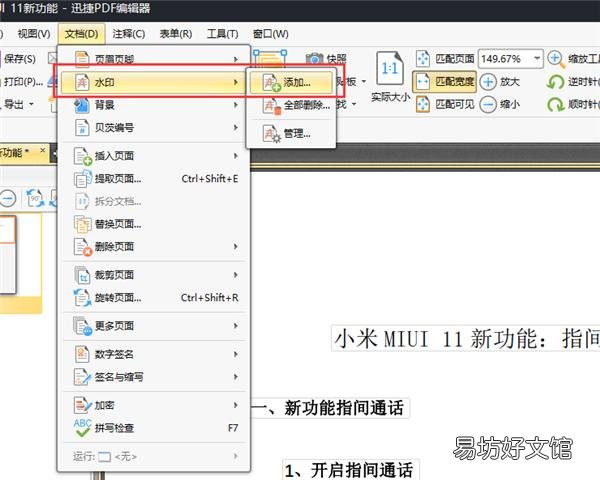Click the 缩小 minus icon
Viewport: 600px width, 480px height.
488,104
